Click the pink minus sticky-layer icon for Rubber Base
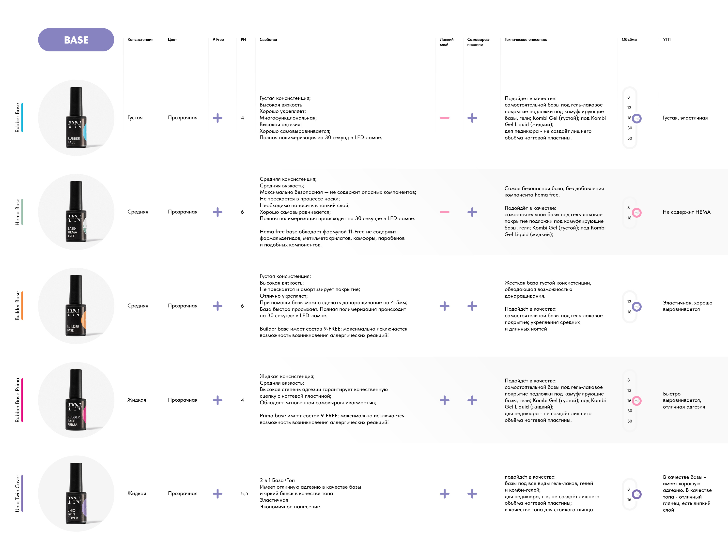Screen dimensions: 728x560 pyautogui.click(x=444, y=118)
